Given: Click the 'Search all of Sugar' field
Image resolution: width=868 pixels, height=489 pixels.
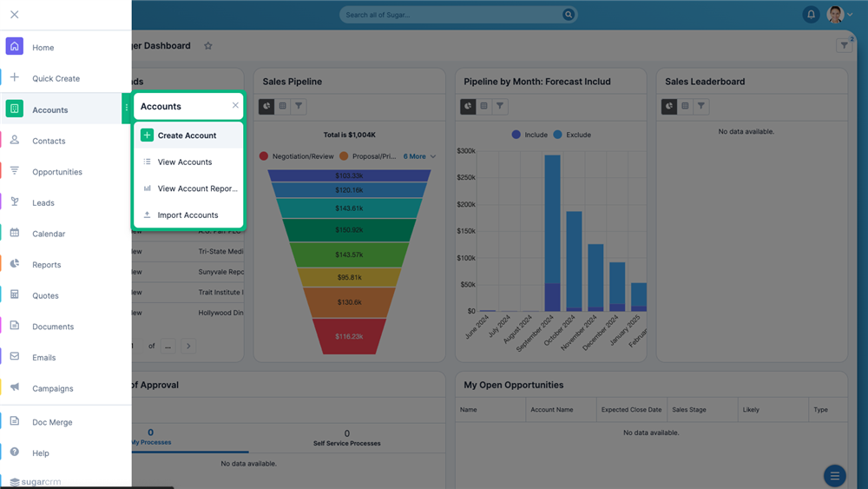Looking at the screenshot, I should tap(450, 15).
